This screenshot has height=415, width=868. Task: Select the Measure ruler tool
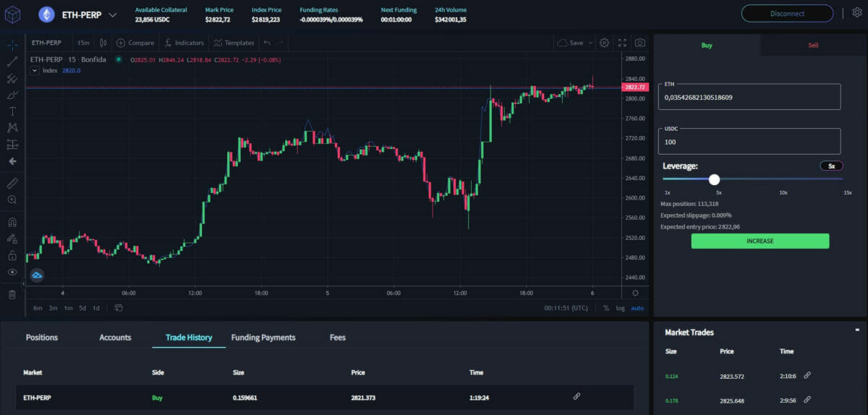[12, 183]
